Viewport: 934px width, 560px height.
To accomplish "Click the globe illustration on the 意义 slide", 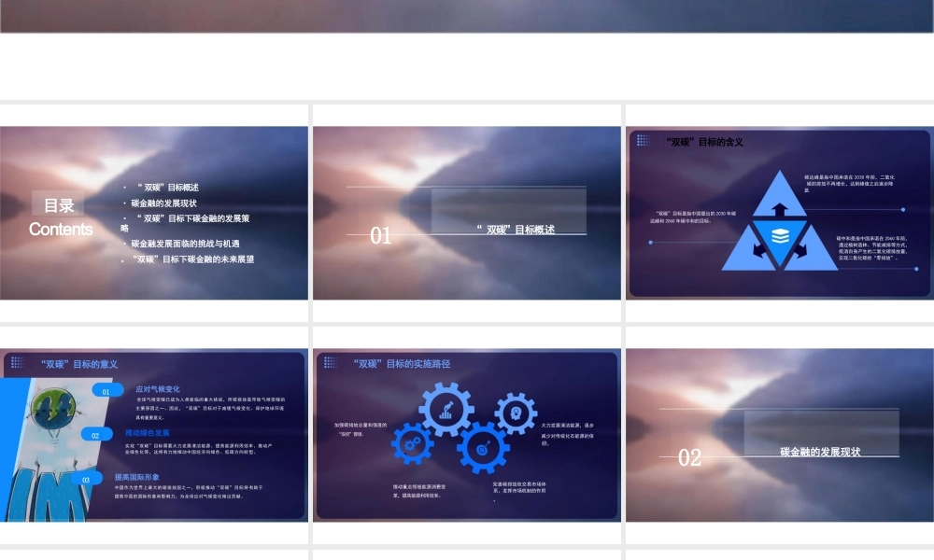I will [x=53, y=408].
